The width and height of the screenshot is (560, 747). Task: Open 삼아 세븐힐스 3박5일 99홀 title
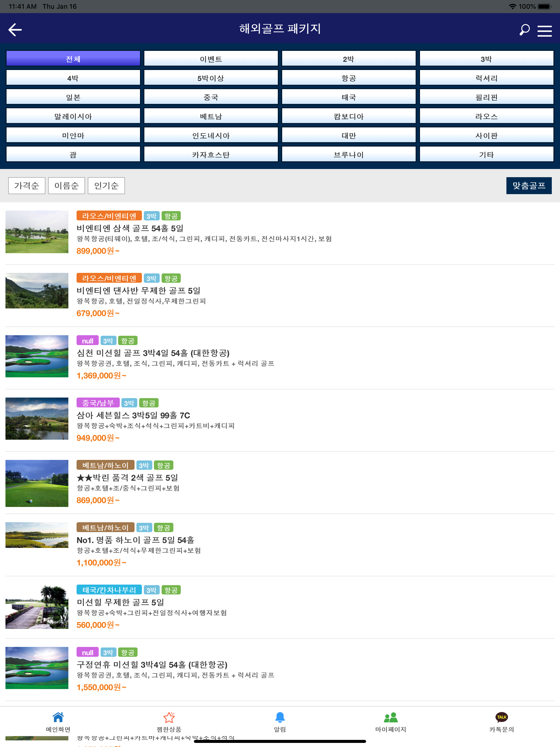tap(133, 415)
